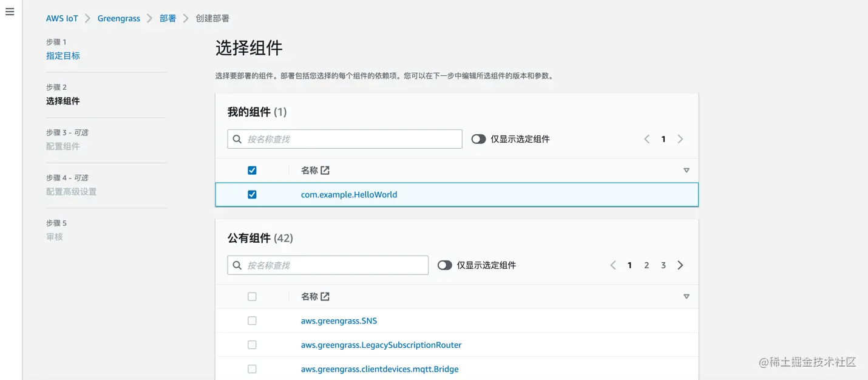
Task: Click the external link icon beside 名称 in 公有组件
Action: coord(325,297)
